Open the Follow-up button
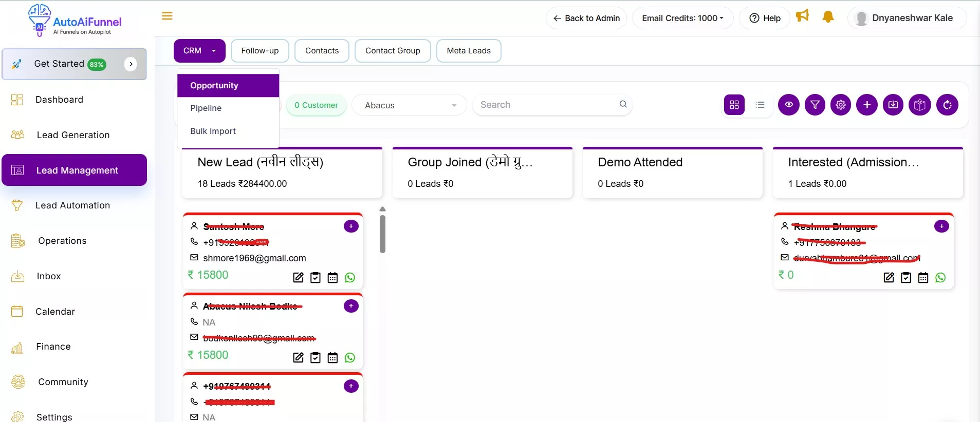Viewport: 980px width, 422px height. click(x=260, y=51)
